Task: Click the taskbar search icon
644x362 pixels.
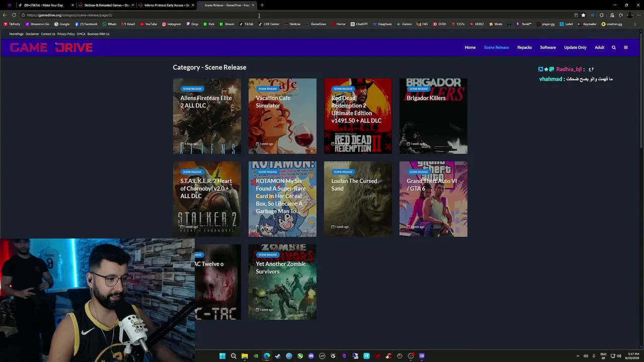Action: click(233, 356)
